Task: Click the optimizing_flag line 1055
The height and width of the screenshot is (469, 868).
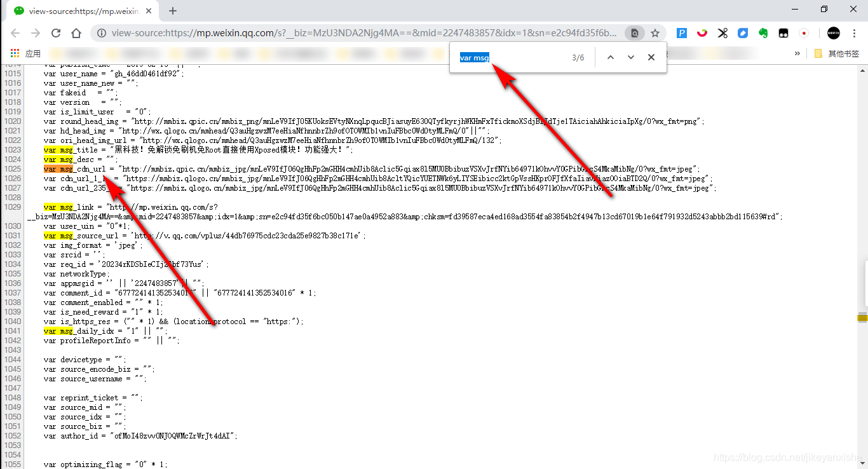Action: point(105,465)
